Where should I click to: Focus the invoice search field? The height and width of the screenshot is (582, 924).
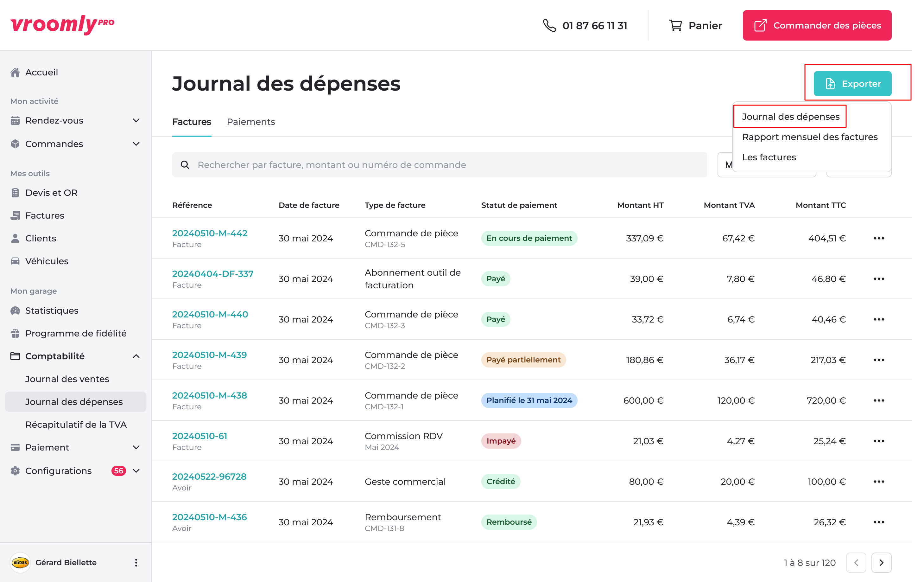440,165
